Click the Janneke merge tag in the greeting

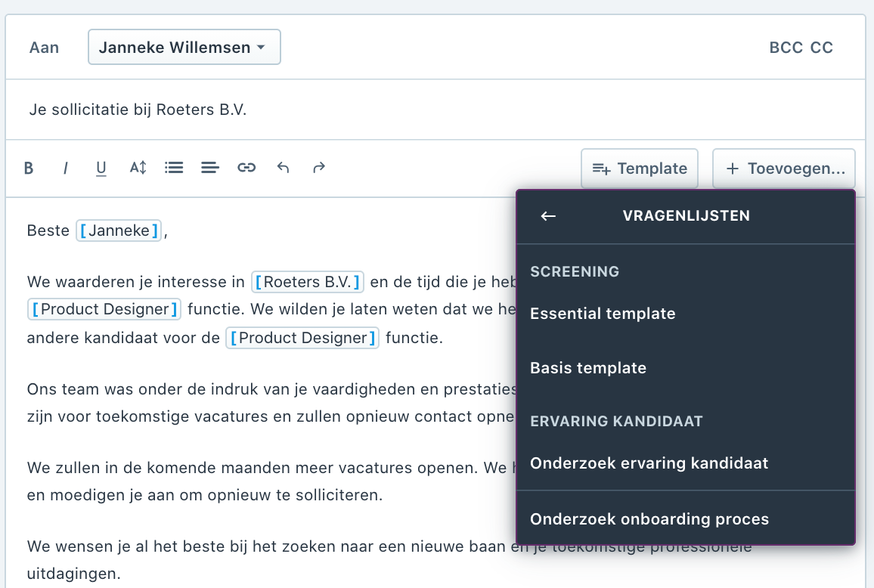[118, 231]
